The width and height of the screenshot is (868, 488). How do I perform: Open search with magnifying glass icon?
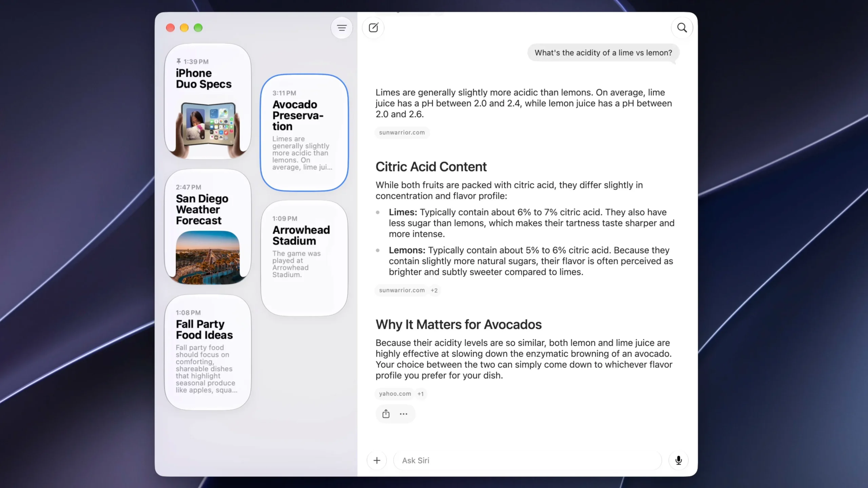[x=682, y=28]
